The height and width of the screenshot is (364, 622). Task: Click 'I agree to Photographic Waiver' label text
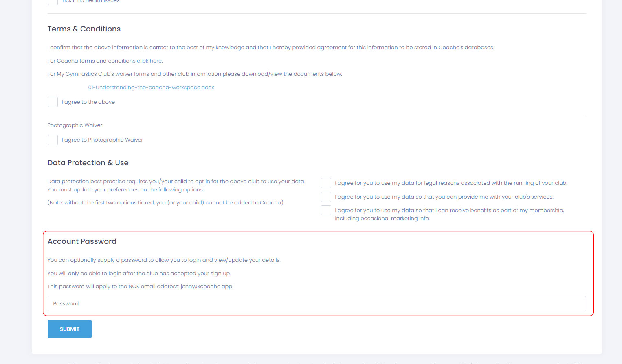(102, 140)
